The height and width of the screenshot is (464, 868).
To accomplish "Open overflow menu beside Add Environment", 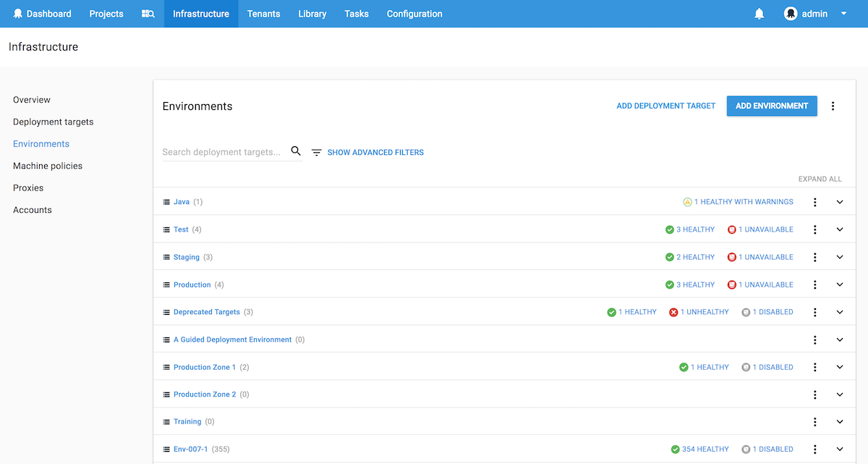I will [x=833, y=106].
